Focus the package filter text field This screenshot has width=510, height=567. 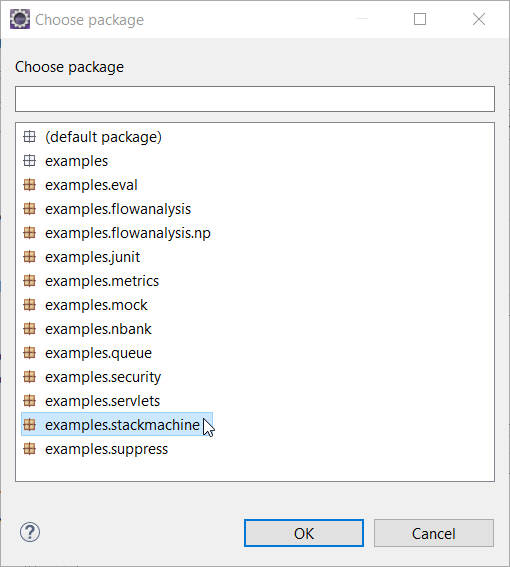(x=255, y=99)
